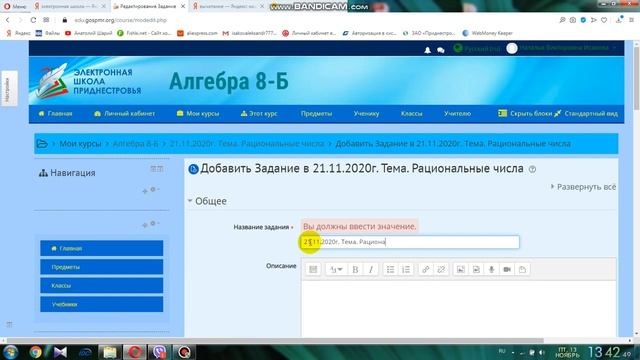Viewport: 640px width, 360px height.
Task: Click Учебники button in left sidebar
Action: [102, 304]
